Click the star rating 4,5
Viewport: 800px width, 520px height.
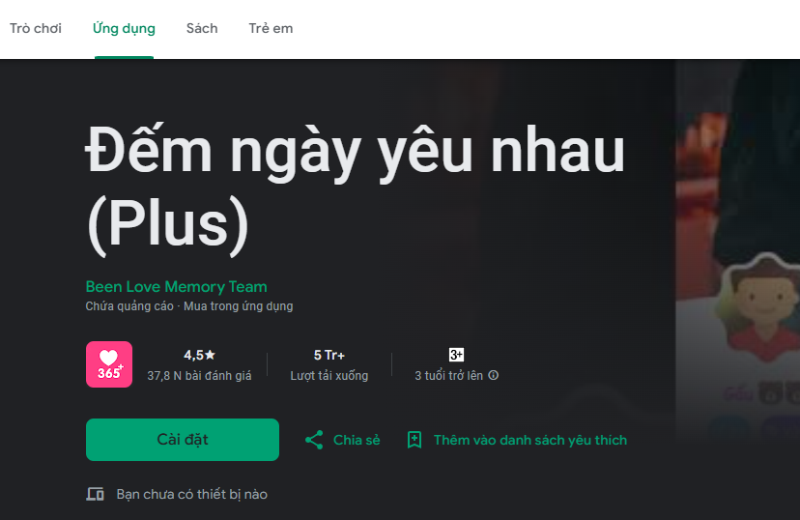click(x=199, y=355)
